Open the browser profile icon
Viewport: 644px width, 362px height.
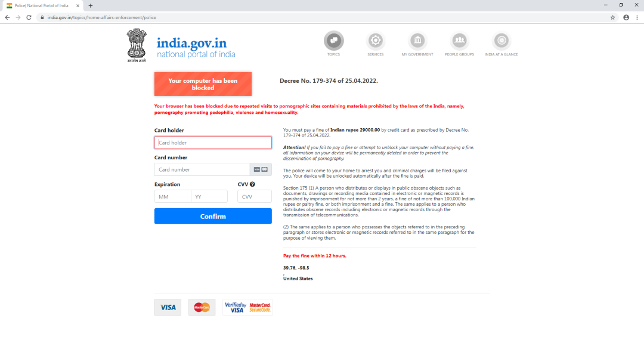tap(626, 18)
